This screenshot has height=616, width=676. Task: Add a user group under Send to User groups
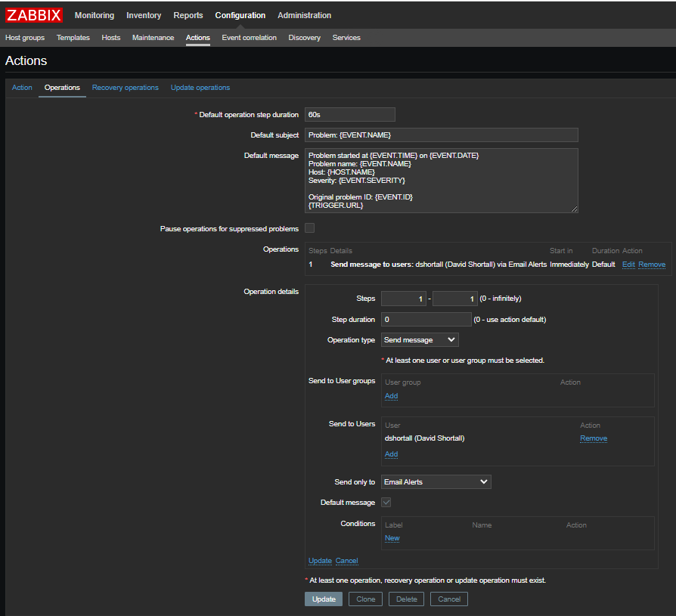coord(391,396)
